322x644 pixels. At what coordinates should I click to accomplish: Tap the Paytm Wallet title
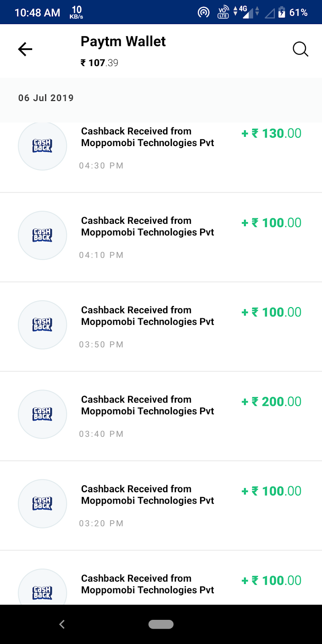(123, 41)
